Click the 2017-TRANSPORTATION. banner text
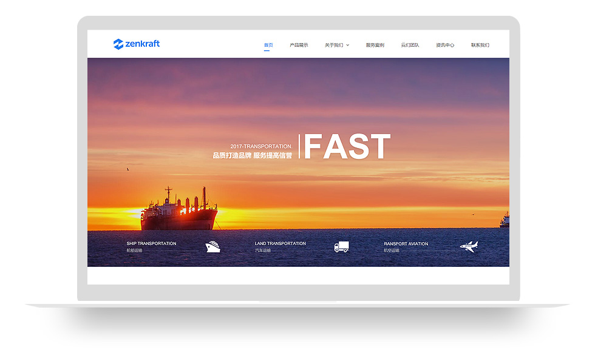The image size is (595, 364). (x=262, y=146)
